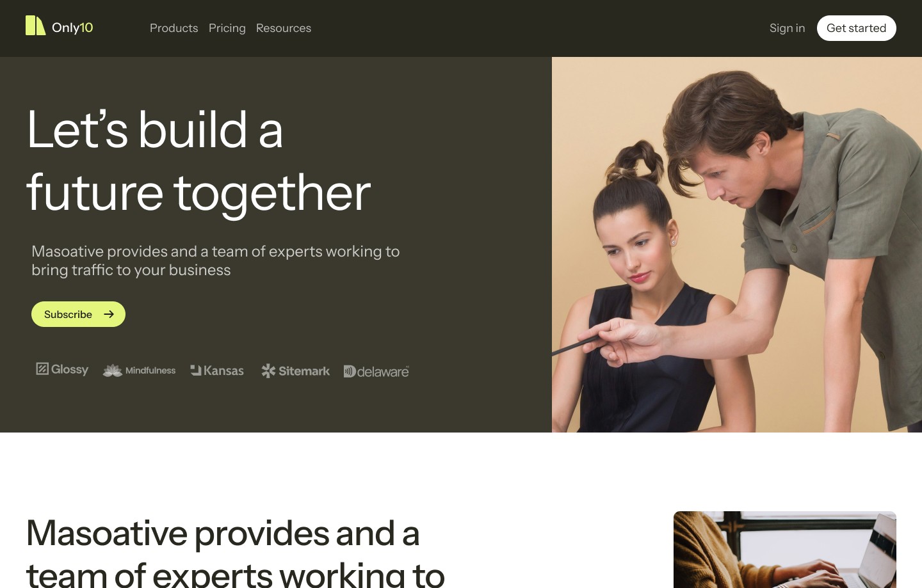Click the delaware D-shaped icon

coord(349,371)
